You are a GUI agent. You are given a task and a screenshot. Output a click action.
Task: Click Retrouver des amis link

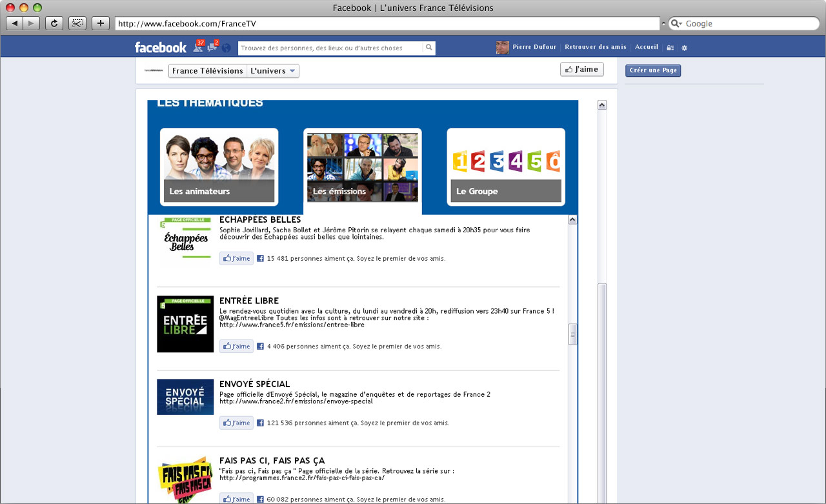[x=596, y=47]
